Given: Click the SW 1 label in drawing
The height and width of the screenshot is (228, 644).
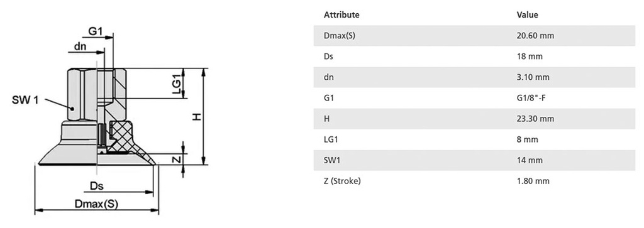Looking at the screenshot, I should tap(25, 99).
